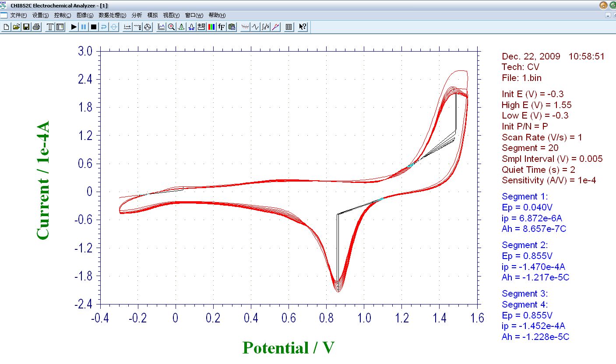Open the color and legend settings icon
This screenshot has height=364, width=616.
211,27
